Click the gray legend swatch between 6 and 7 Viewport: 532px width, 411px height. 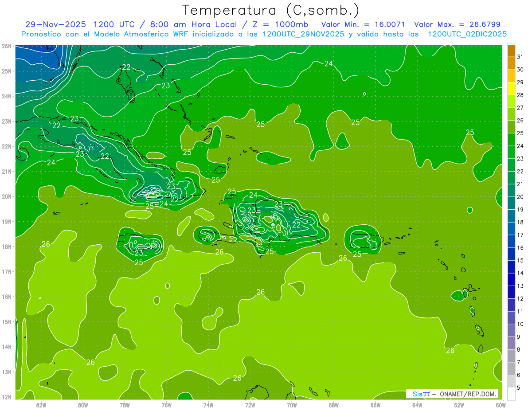click(x=511, y=368)
